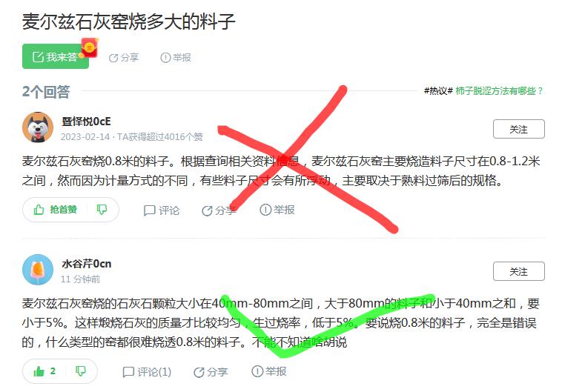Open the username 水谷芹0cn profile
Image resolution: width=585 pixels, height=392 pixels.
coord(87,264)
